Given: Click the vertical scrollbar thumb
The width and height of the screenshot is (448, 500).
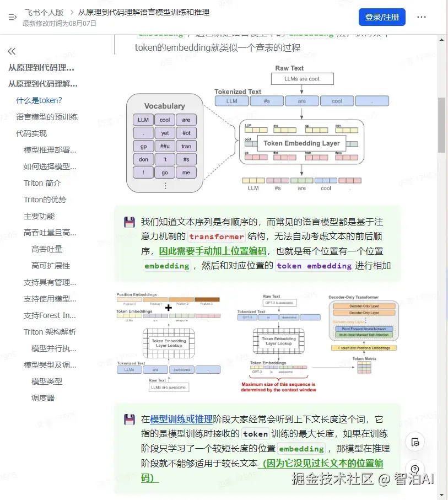Looking at the screenshot, I should click(x=441, y=125).
